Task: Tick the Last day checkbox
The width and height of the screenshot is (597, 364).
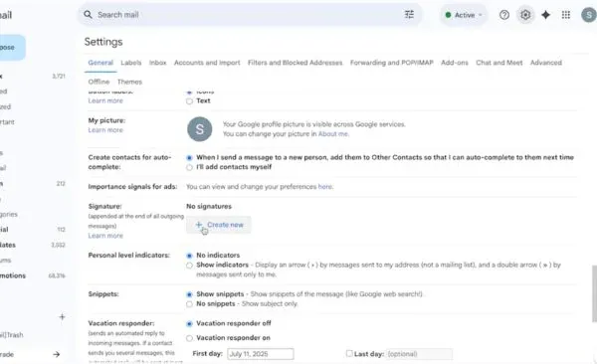Action: (x=349, y=353)
